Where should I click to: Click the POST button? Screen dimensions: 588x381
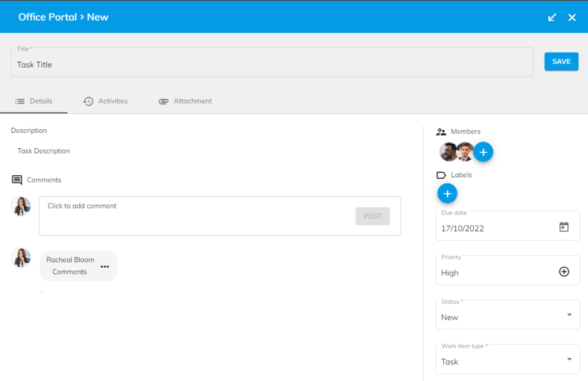pyautogui.click(x=373, y=216)
